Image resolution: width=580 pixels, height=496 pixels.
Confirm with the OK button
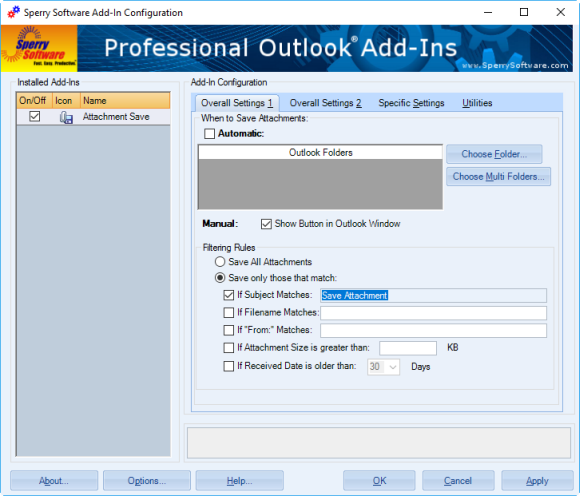pyautogui.click(x=379, y=480)
